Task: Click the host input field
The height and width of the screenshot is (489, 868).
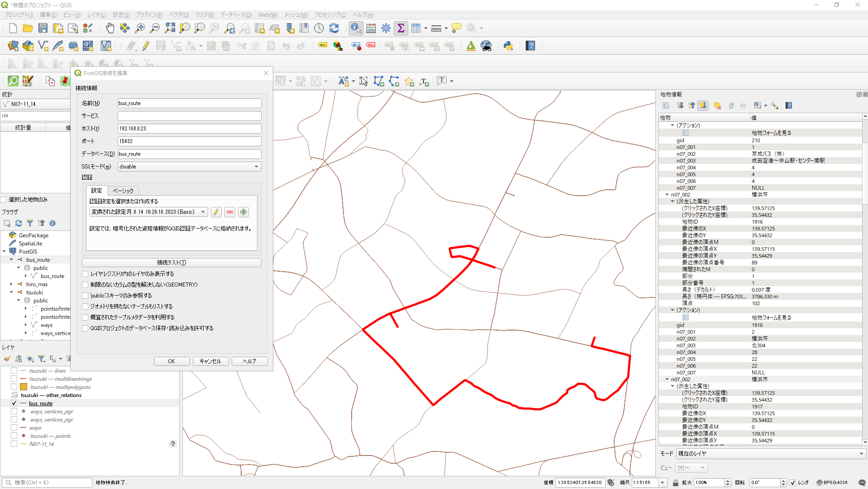Action: click(x=189, y=129)
